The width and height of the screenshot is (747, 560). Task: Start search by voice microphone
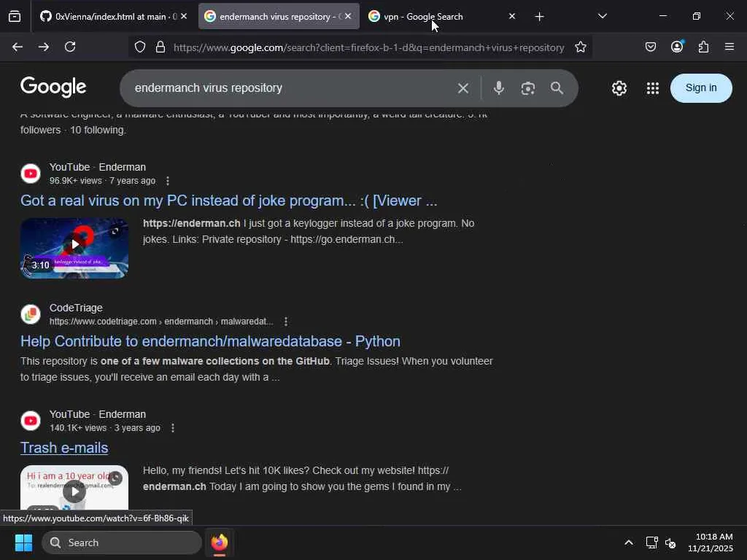pyautogui.click(x=499, y=88)
